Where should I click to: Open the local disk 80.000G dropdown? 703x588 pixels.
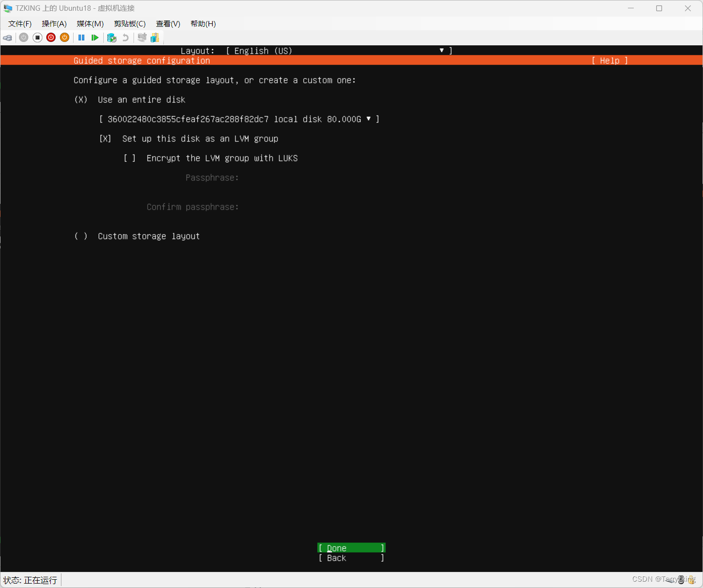(x=239, y=119)
